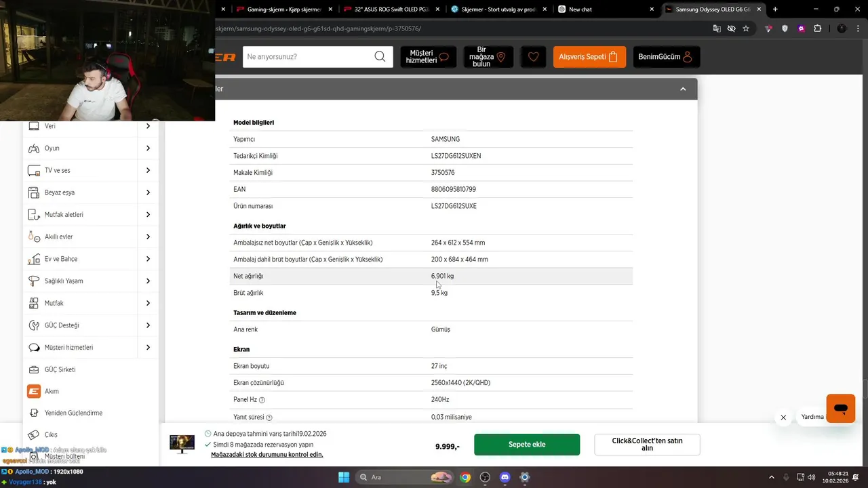
Task: Click the LS27DG612SUXEN value
Action: (456, 156)
